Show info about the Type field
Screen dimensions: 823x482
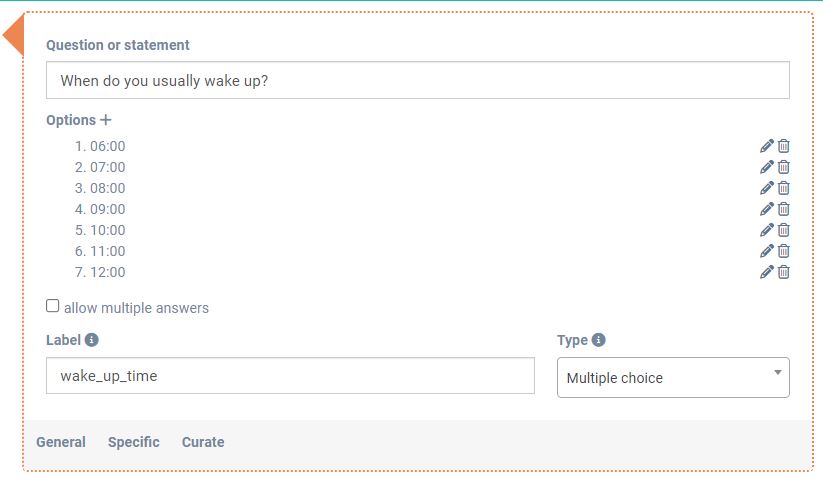(x=599, y=340)
